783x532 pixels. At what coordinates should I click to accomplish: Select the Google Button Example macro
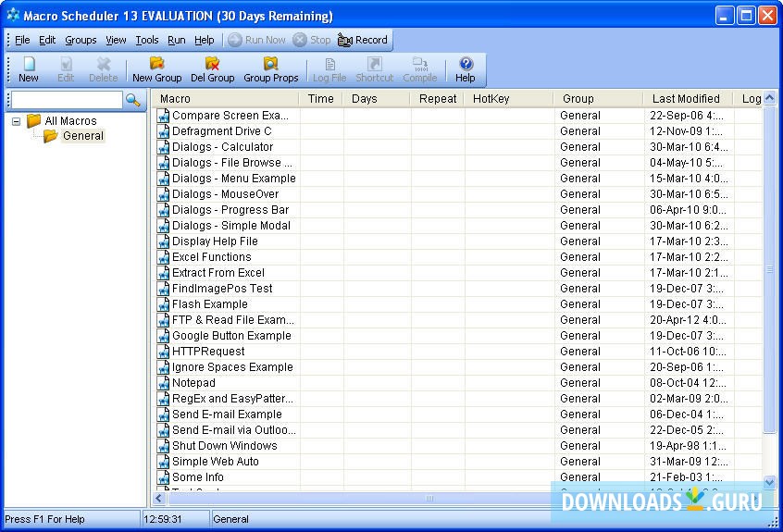coord(231,335)
